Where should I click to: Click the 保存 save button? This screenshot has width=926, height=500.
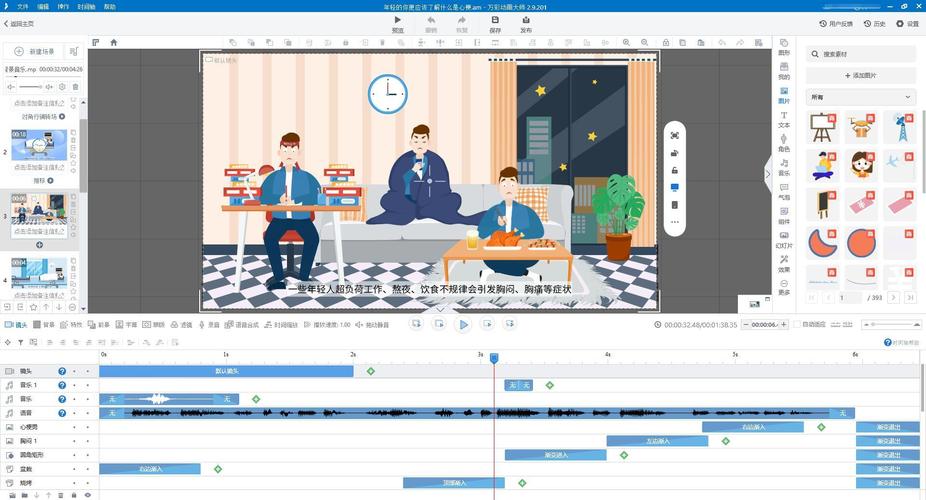(x=495, y=24)
